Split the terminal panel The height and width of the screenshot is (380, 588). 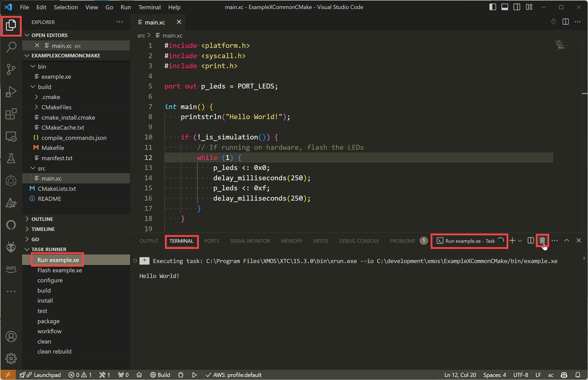pos(530,241)
